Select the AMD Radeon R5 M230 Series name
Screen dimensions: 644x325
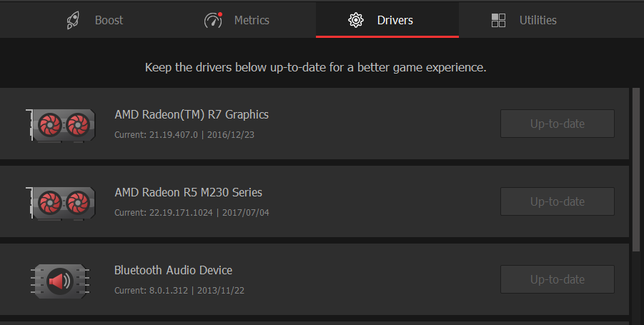click(188, 192)
